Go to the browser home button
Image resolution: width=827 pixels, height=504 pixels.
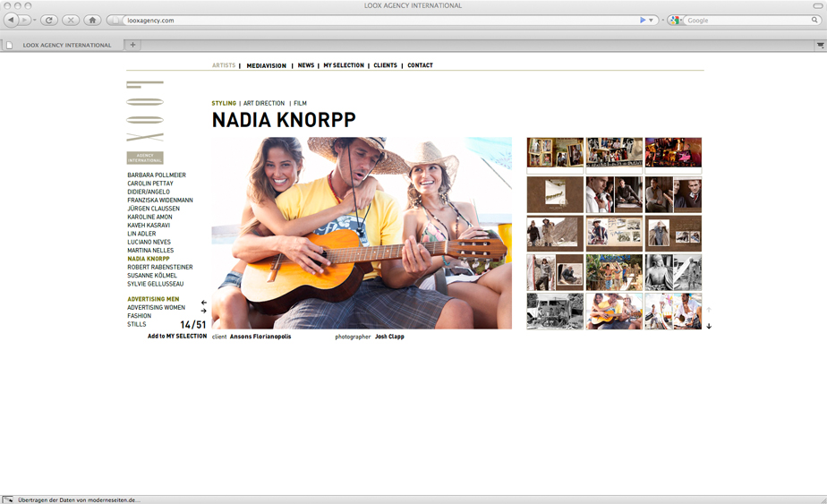(x=91, y=20)
